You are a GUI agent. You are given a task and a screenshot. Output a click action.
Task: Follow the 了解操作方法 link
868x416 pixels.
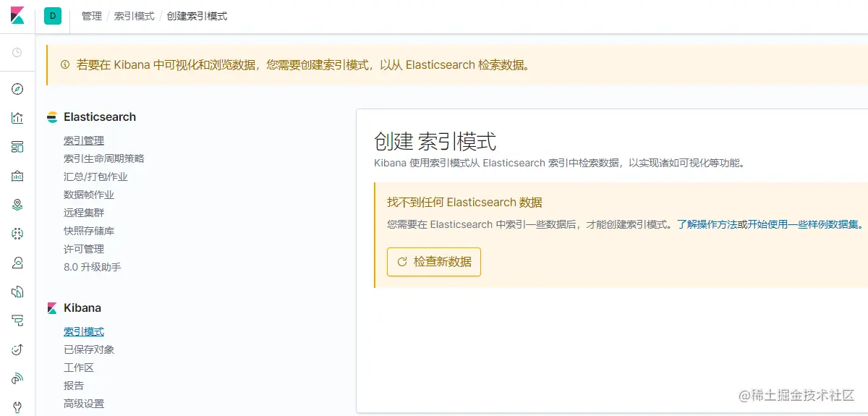click(x=707, y=224)
